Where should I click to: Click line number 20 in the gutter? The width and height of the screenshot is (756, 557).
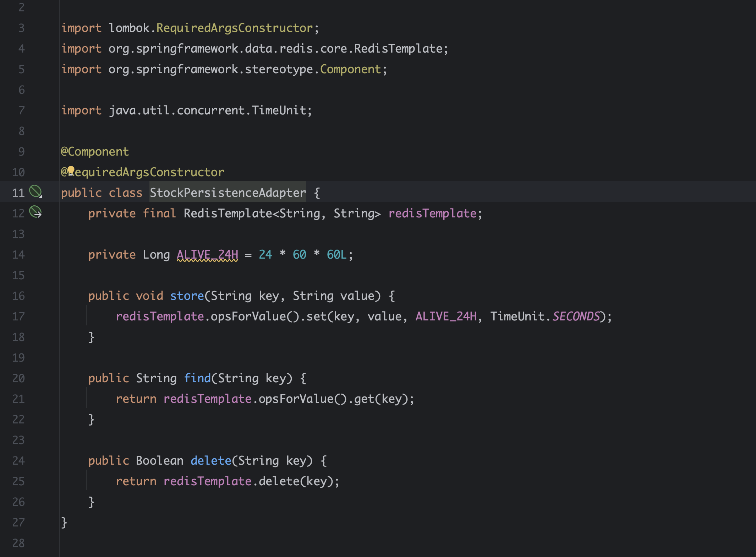[18, 378]
